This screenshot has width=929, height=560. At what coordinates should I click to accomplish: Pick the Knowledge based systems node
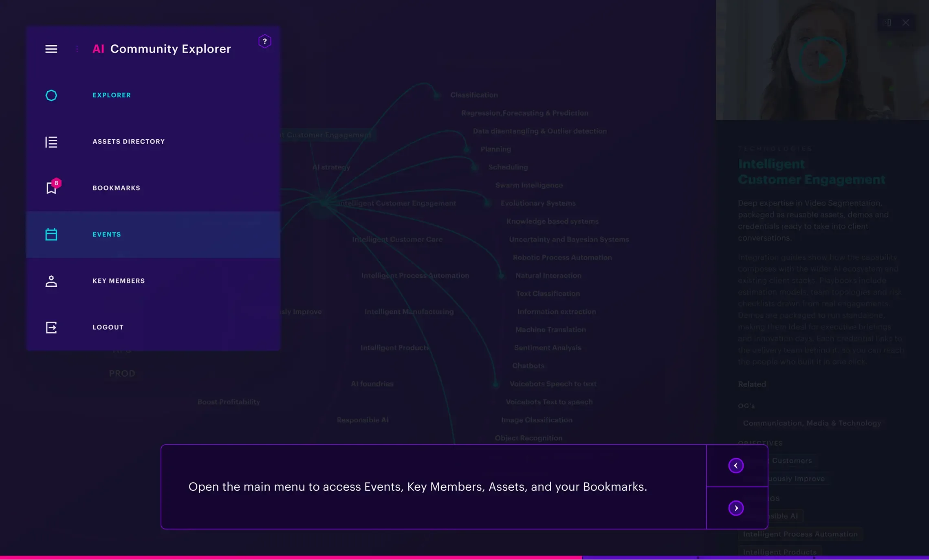point(552,221)
